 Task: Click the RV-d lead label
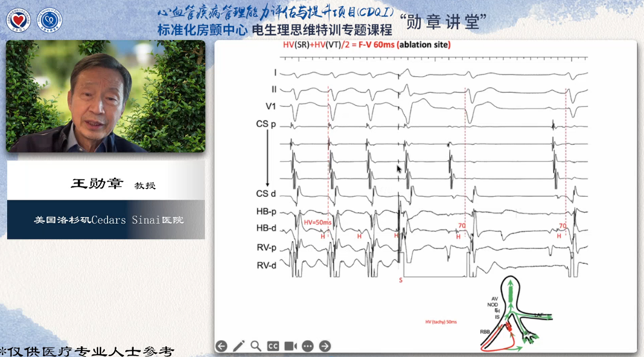pyautogui.click(x=267, y=266)
